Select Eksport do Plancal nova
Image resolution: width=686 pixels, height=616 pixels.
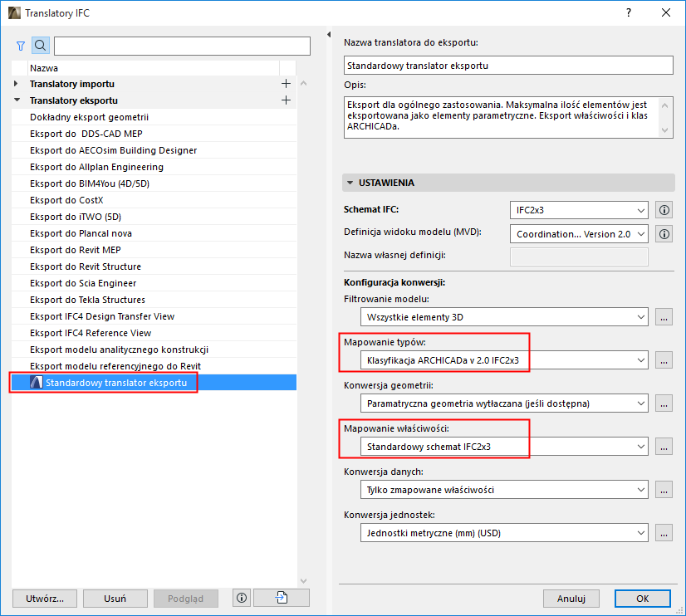pos(154,233)
